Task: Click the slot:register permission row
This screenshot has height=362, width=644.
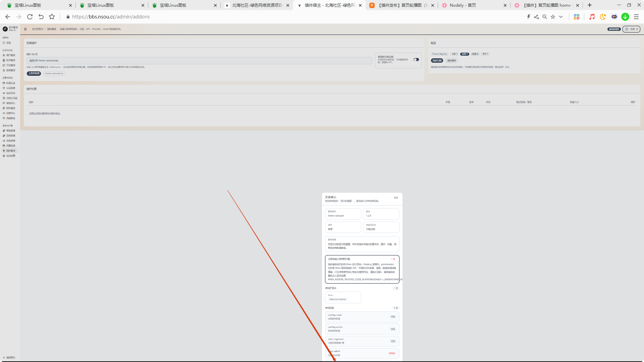Action: [362, 341]
